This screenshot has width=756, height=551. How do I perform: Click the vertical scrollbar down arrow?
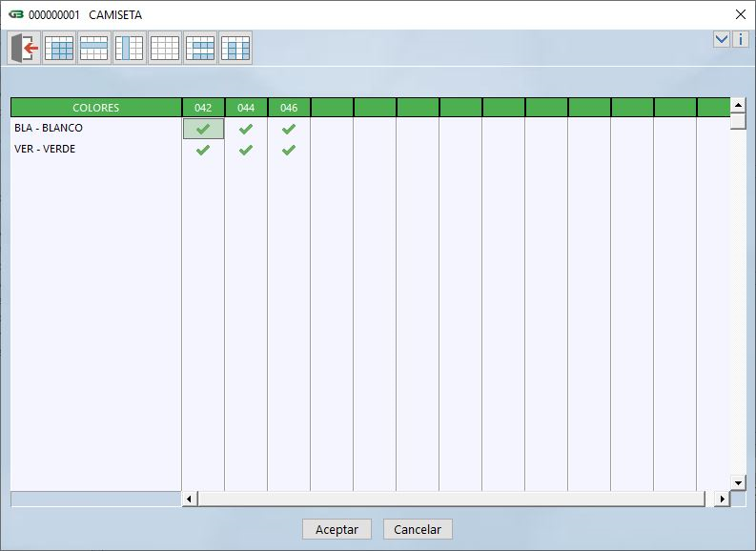[x=738, y=482]
